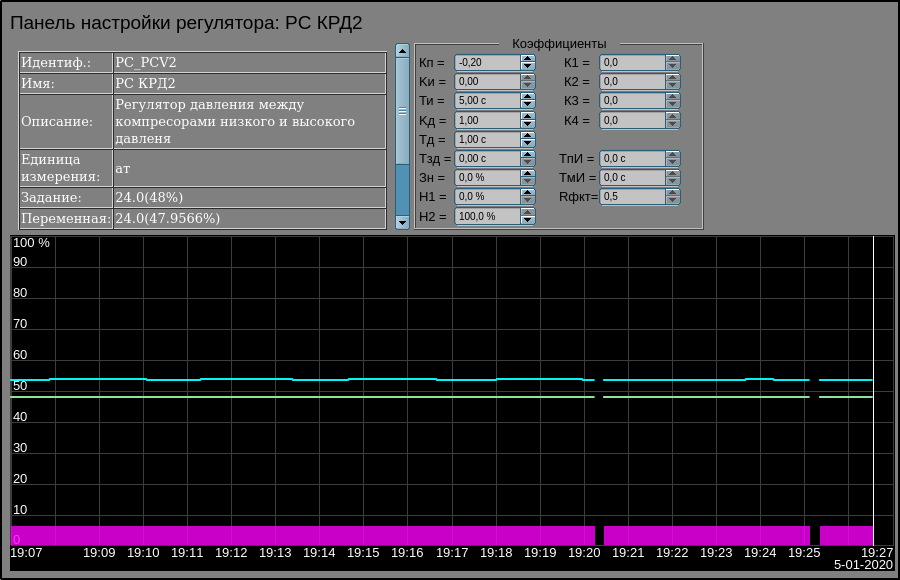The image size is (900, 580).
Task: Select the Задание value cell 24.0(48%)
Action: [249, 198]
